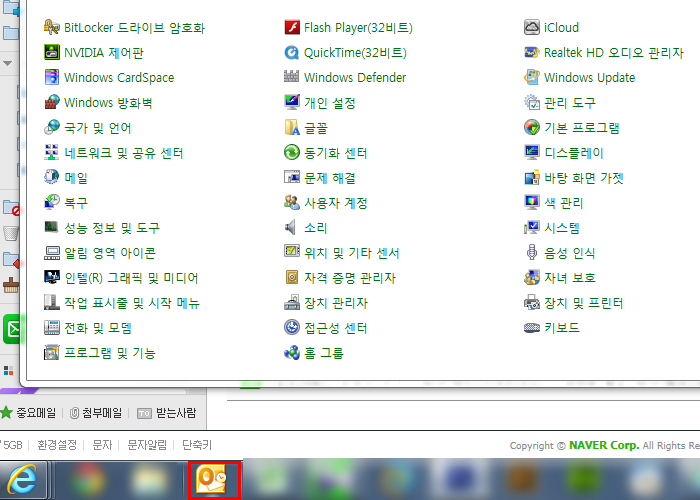Screen dimensions: 700x500
Task: Open the 홈 그룹 icon
Action: (292, 353)
